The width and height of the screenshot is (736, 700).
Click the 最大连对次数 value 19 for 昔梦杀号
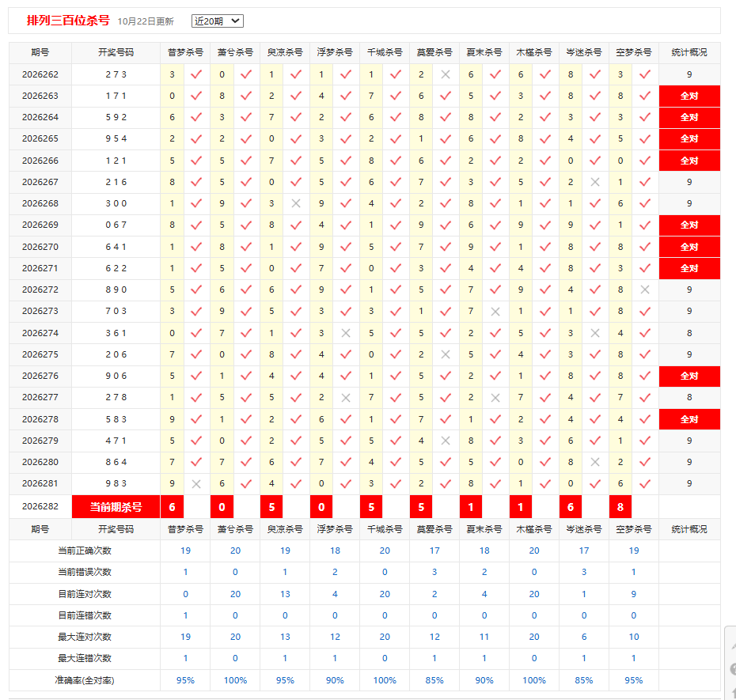[x=185, y=638]
